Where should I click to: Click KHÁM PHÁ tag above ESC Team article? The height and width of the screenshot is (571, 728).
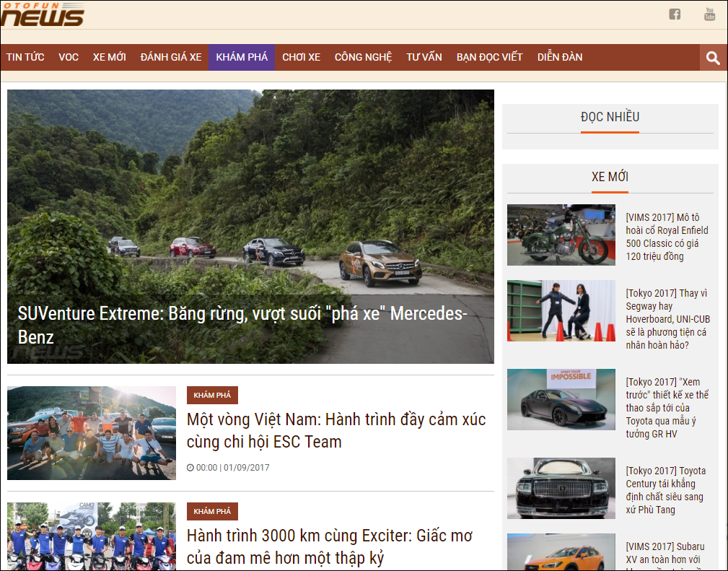(x=212, y=396)
